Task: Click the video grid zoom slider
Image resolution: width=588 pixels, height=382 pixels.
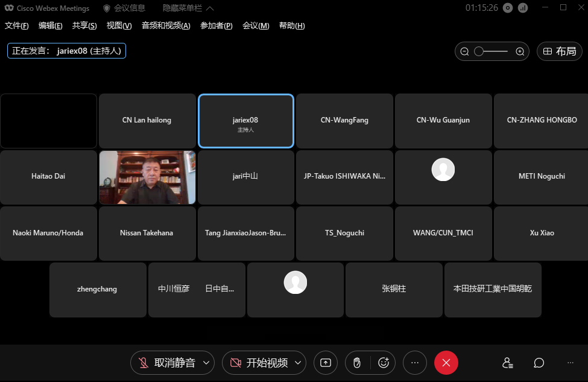Action: click(492, 52)
